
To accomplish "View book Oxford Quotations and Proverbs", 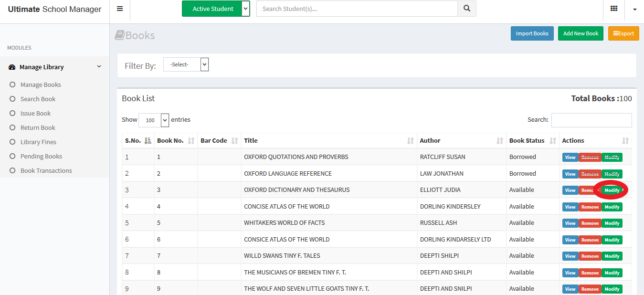I will [x=570, y=158].
